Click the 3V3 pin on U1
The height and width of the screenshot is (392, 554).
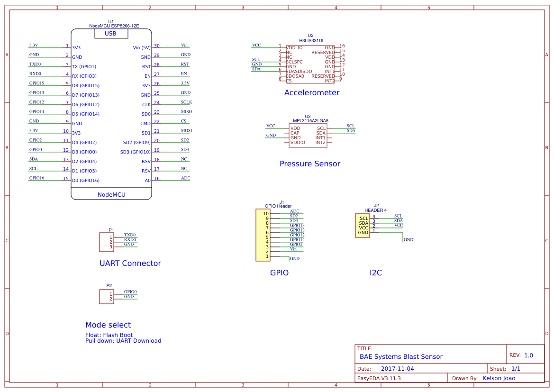tap(76, 47)
